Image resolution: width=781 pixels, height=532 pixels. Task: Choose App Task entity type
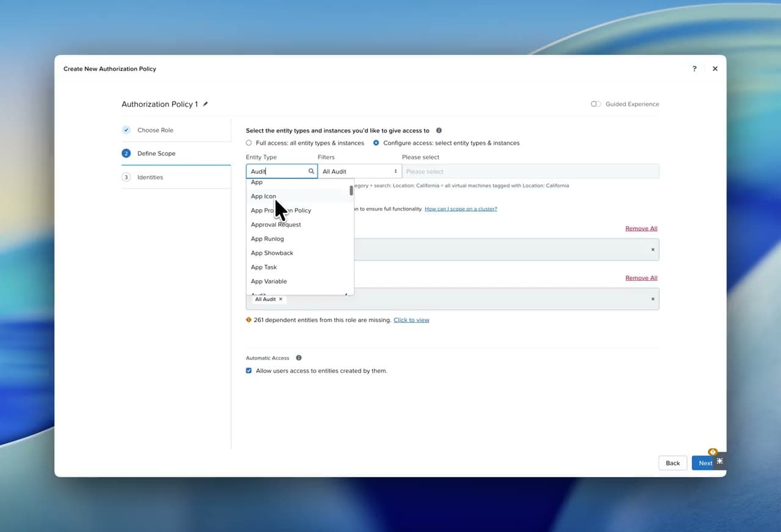300,267
